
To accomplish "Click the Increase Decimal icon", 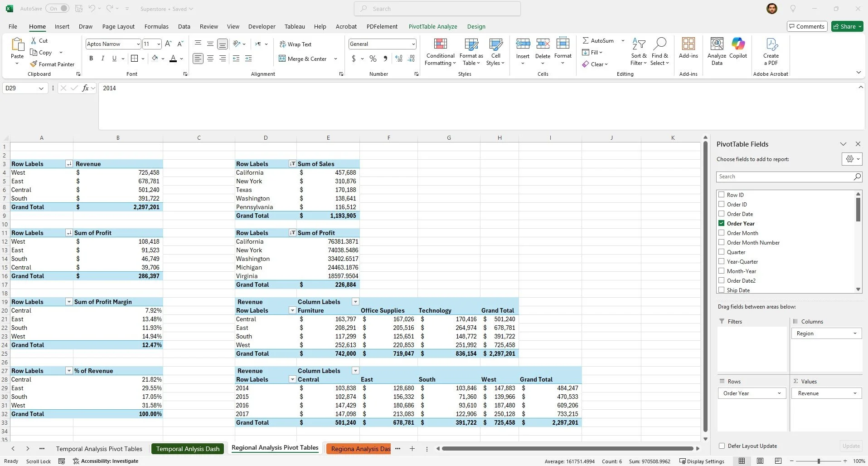I will pyautogui.click(x=399, y=59).
